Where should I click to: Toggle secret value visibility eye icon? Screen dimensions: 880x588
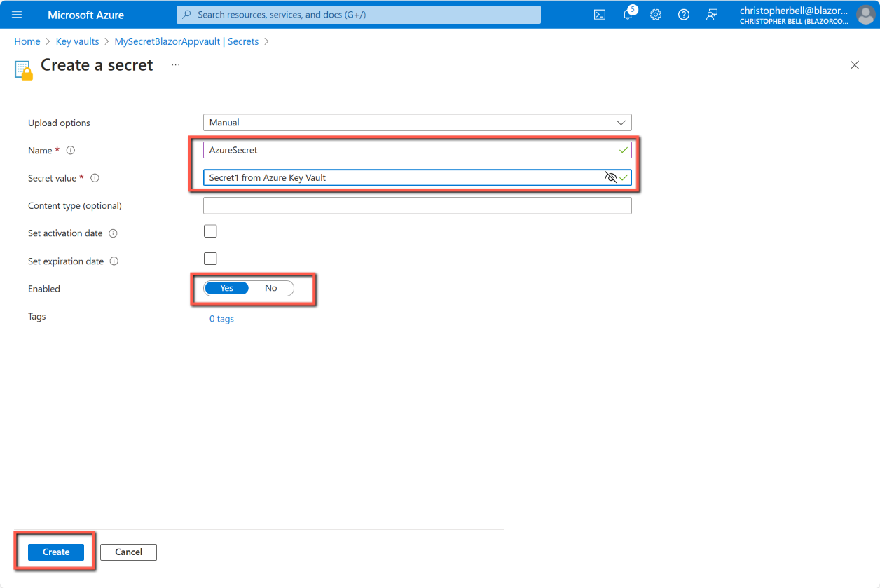tap(610, 177)
